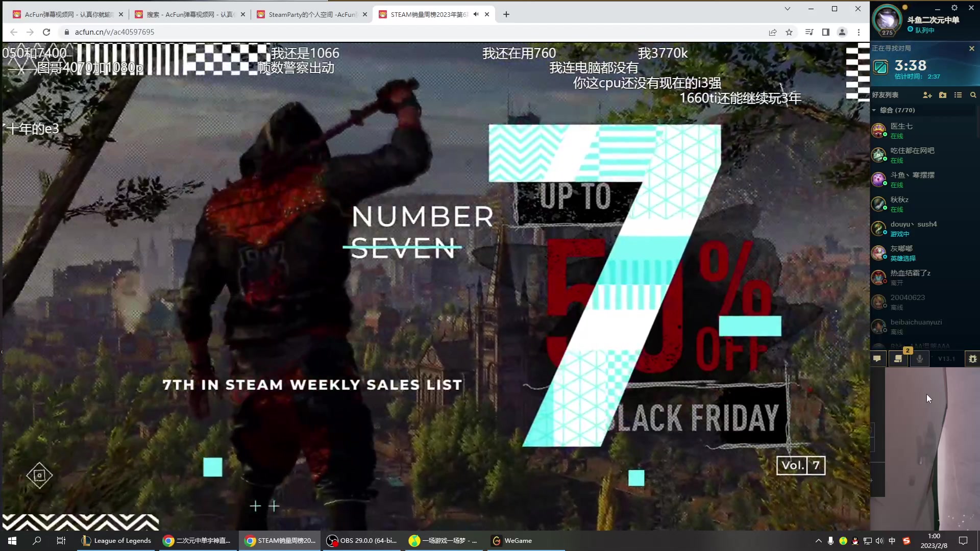This screenshot has height=551, width=980.
Task: Open the Windows notification center
Action: (963, 541)
